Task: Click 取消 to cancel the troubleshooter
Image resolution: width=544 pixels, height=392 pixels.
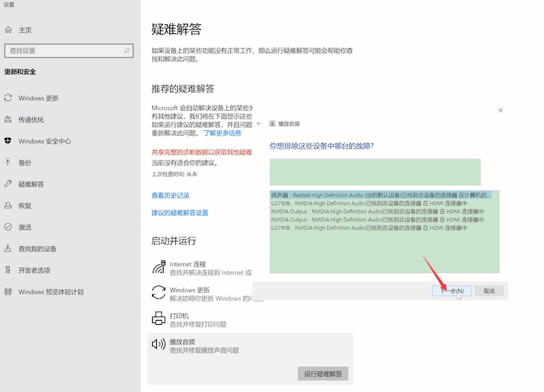Action: click(489, 291)
